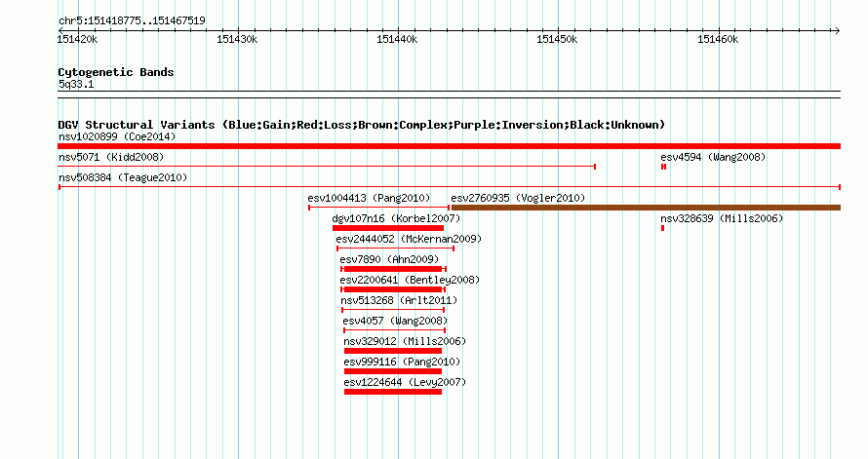868x459 pixels.
Task: Select the esv2200641 red bar
Action: tap(393, 289)
